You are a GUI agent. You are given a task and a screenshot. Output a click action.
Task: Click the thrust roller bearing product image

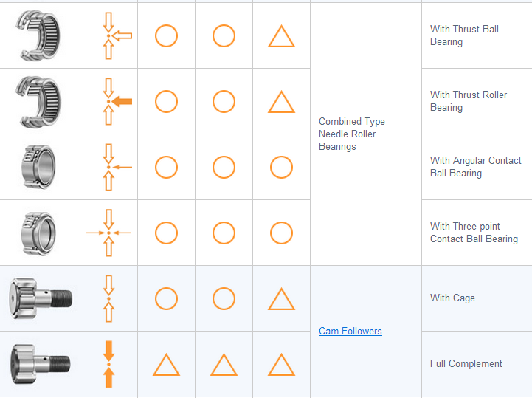point(41,101)
